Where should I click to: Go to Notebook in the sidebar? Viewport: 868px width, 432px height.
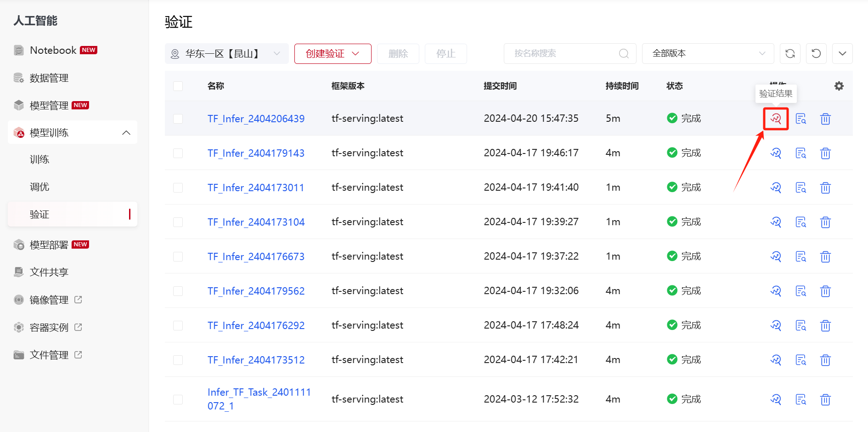(53, 50)
